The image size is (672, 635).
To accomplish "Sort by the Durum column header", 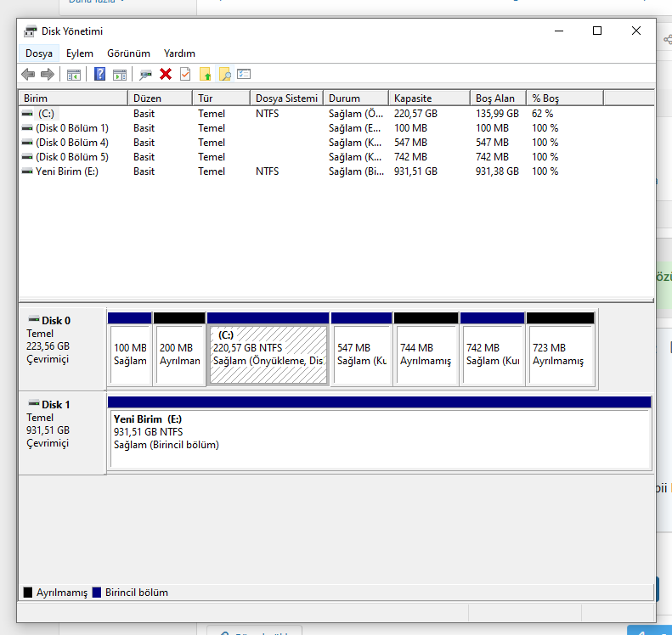I will (x=356, y=98).
